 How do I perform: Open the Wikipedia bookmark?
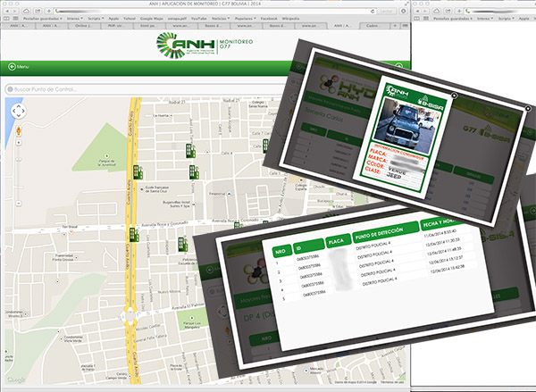290,19
